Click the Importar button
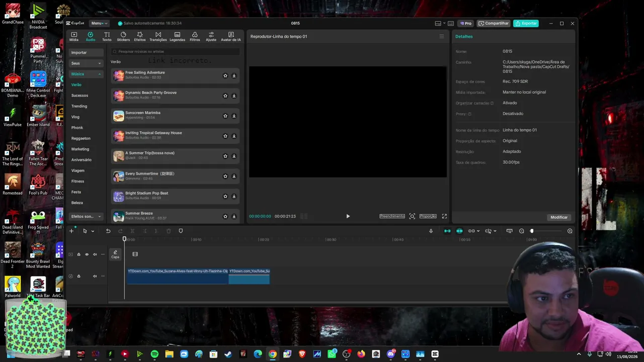Viewport: 644px width, 362px height. [x=86, y=52]
